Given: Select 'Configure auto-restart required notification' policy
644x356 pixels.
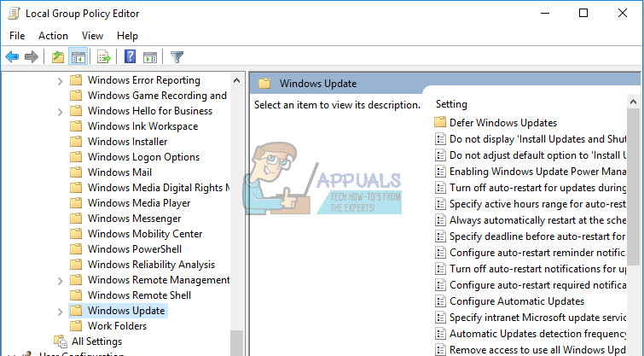Looking at the screenshot, I should [x=537, y=285].
